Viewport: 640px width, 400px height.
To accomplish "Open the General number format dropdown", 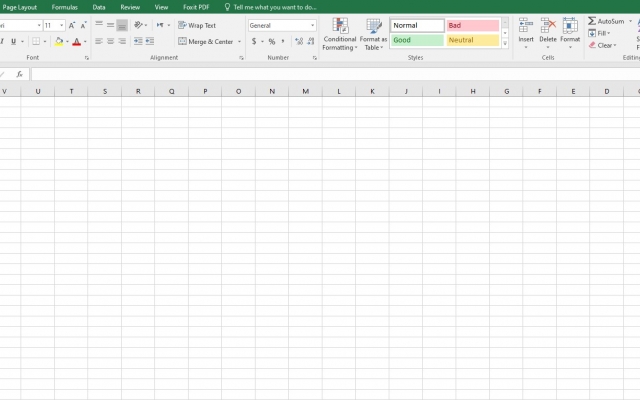I will point(312,25).
